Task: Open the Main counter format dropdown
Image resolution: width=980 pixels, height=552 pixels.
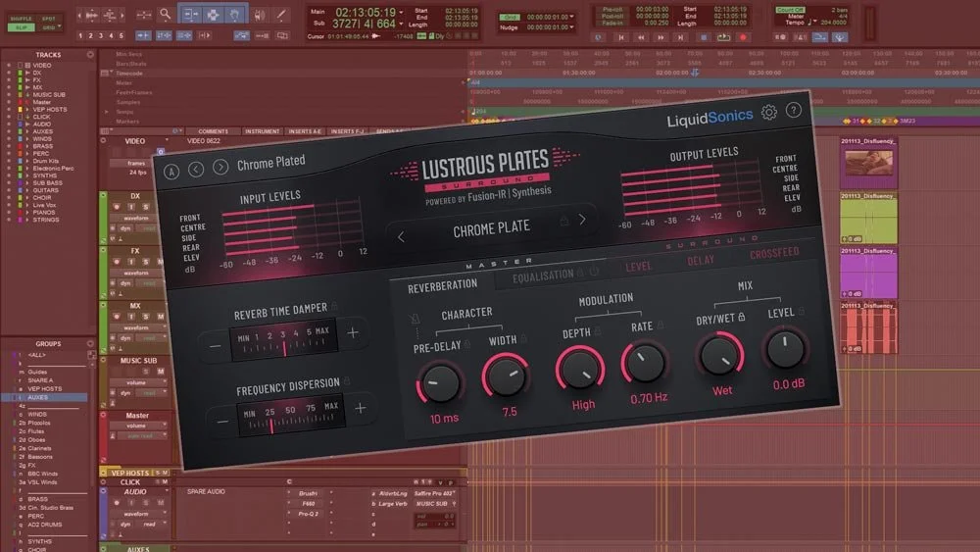Action: click(401, 13)
